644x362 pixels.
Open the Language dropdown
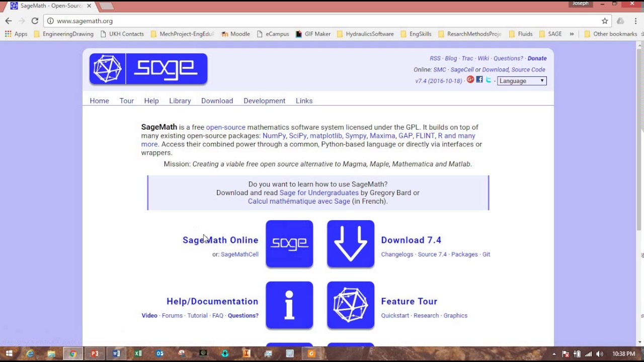pyautogui.click(x=522, y=80)
